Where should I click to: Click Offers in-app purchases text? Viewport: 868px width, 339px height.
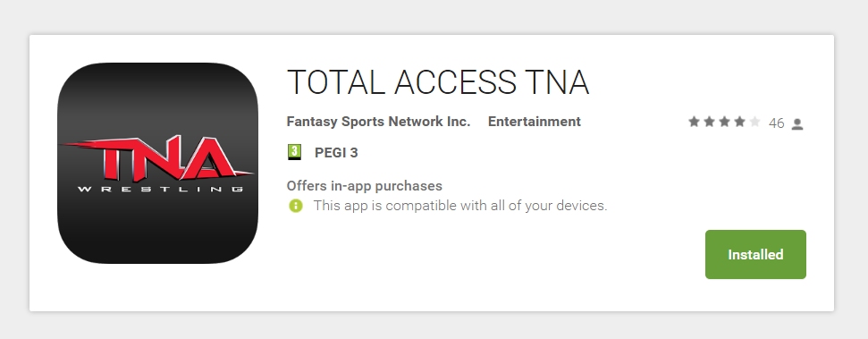click(x=364, y=185)
